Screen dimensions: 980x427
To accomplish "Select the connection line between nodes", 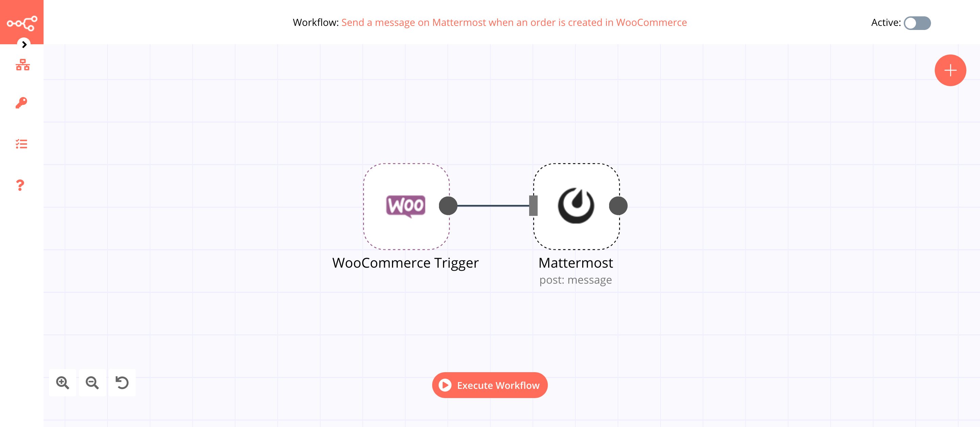I will click(x=491, y=205).
